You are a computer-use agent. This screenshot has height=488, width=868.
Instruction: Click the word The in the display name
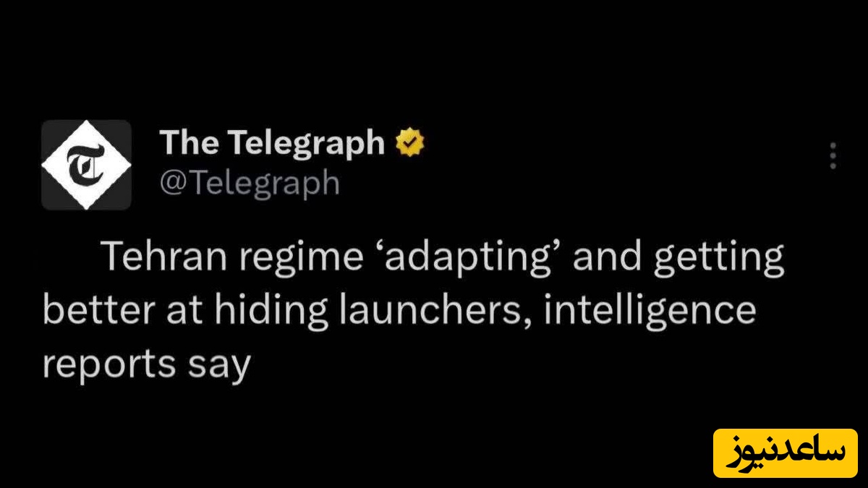(189, 143)
